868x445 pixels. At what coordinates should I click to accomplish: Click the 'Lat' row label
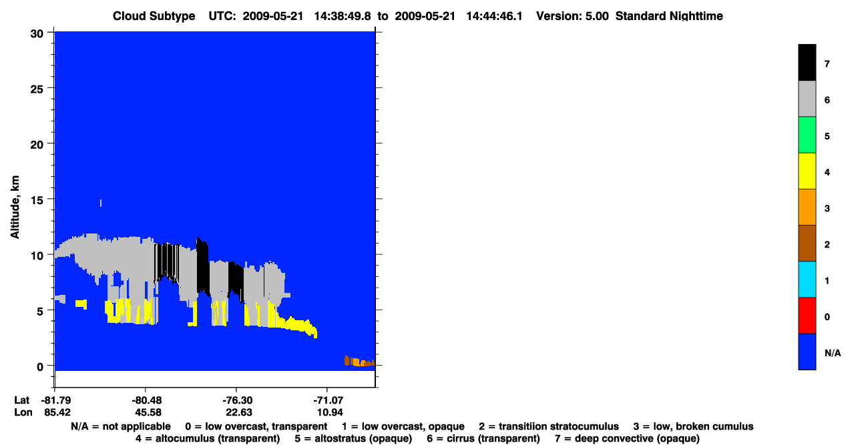[21, 400]
